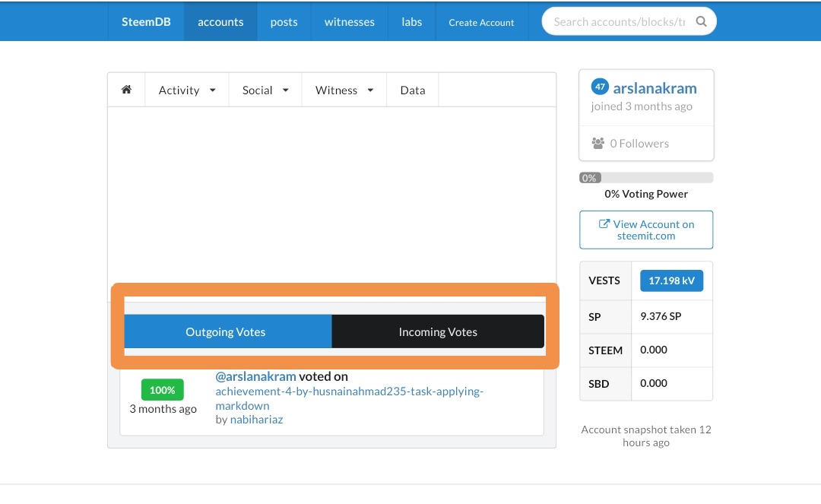This screenshot has width=821, height=504.
Task: Click the 17.198 kV vests label
Action: click(x=671, y=281)
